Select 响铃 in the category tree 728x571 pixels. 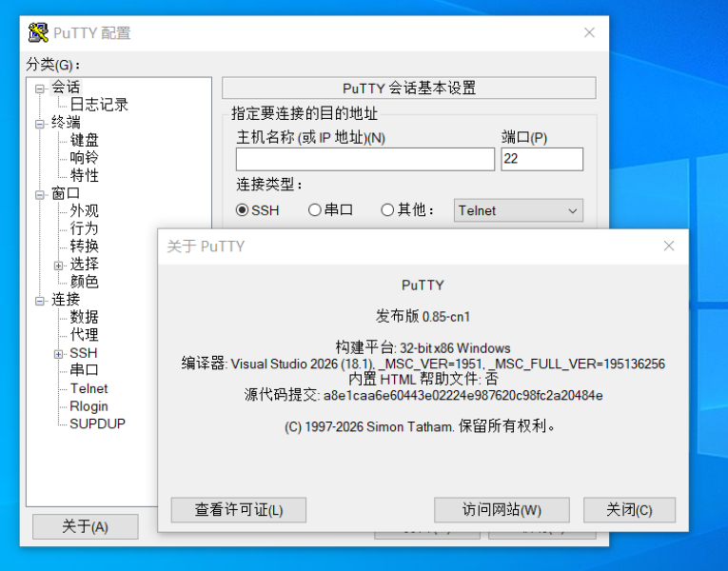pyautogui.click(x=84, y=158)
